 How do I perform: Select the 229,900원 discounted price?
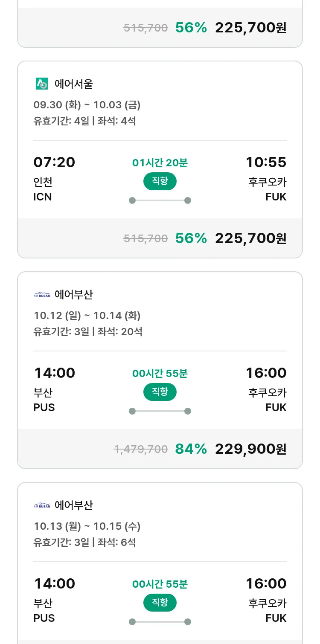[x=250, y=449]
